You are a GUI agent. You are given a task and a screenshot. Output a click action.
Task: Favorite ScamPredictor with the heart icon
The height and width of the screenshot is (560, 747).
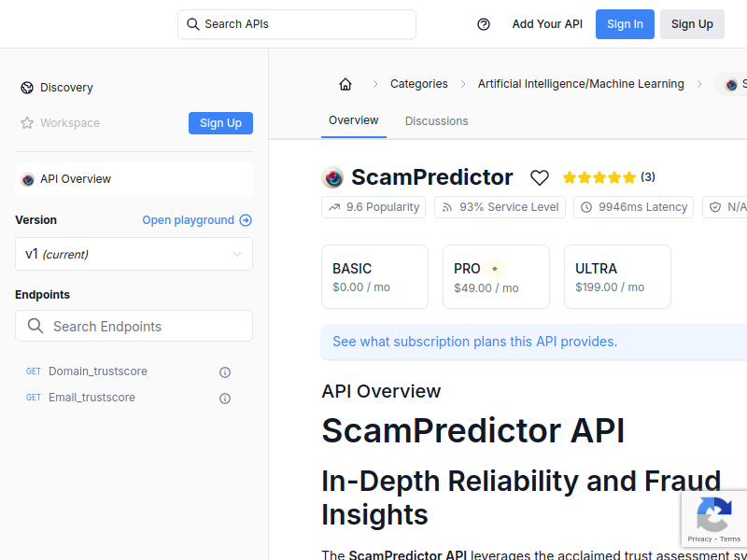pyautogui.click(x=540, y=177)
